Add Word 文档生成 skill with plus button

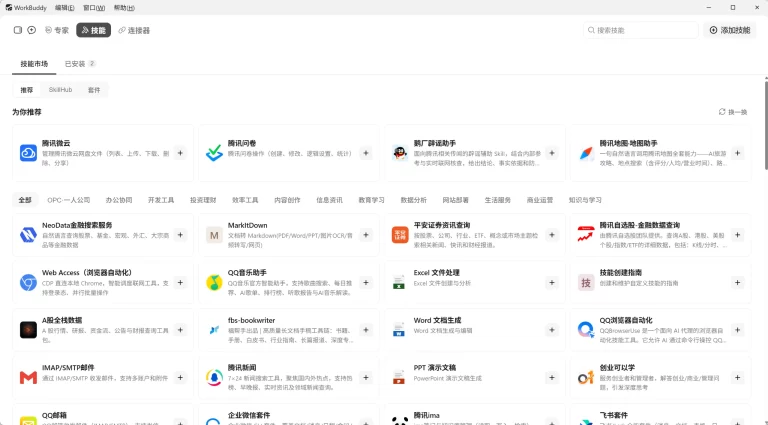coord(552,330)
